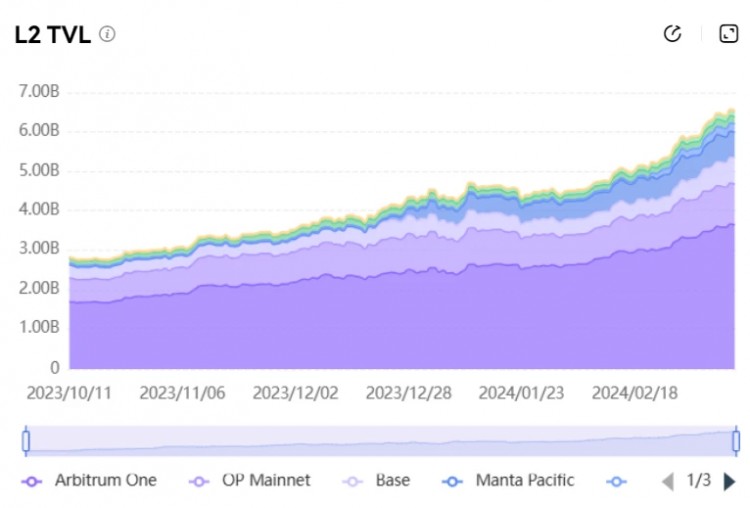Toggle Manta Pacific series visibility

(x=510, y=481)
